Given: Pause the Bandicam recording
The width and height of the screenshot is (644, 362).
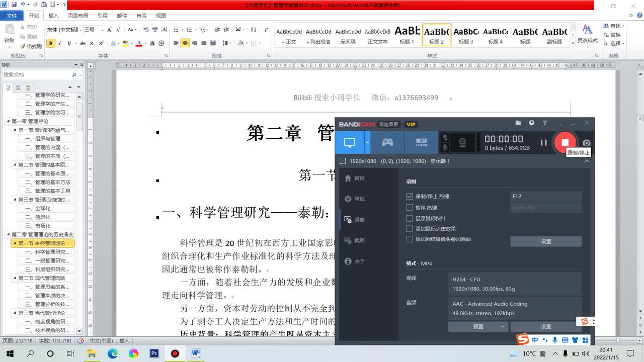Looking at the screenshot, I should click(543, 143).
